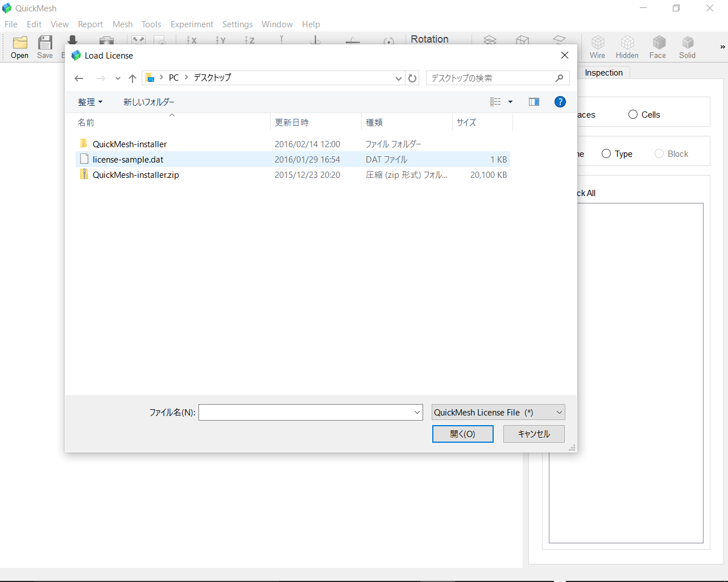The width and height of the screenshot is (728, 582).
Task: Select the Face display mode icon
Action: (657, 47)
